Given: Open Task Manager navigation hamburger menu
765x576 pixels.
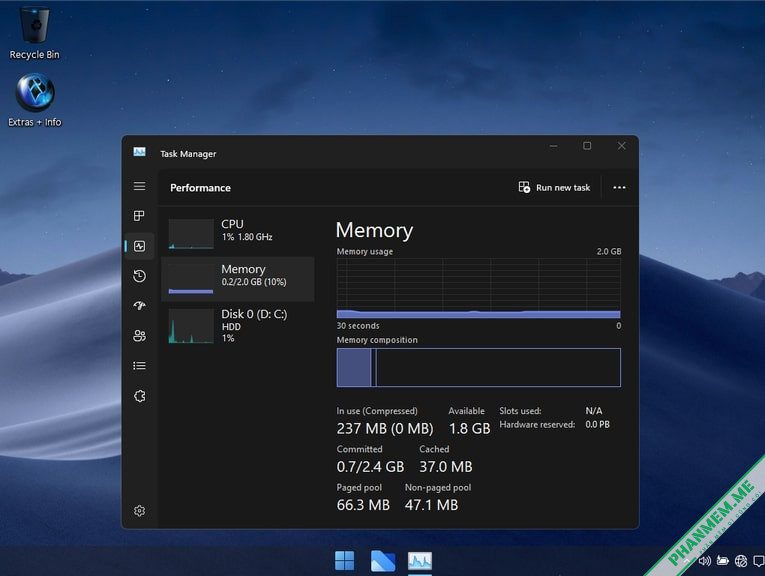Looking at the screenshot, I should click(140, 186).
